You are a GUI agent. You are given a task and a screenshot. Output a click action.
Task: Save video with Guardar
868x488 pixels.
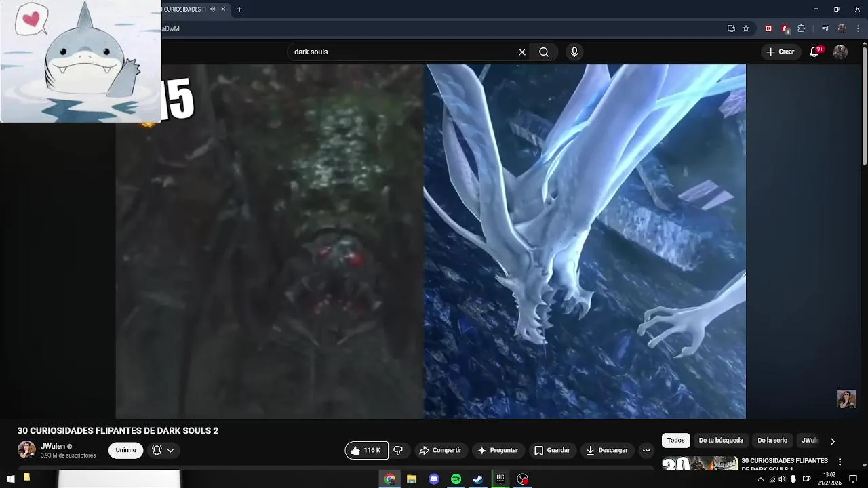pos(552,450)
